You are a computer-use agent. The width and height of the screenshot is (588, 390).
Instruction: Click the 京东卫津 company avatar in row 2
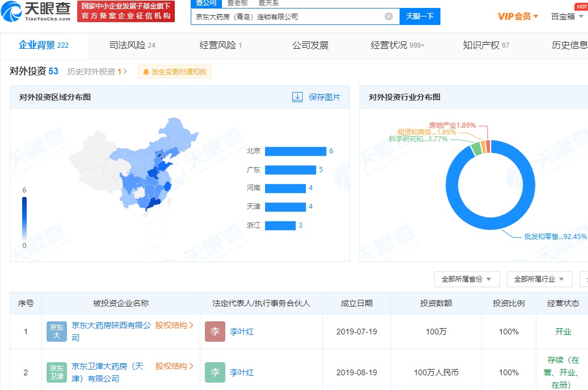pos(57,372)
